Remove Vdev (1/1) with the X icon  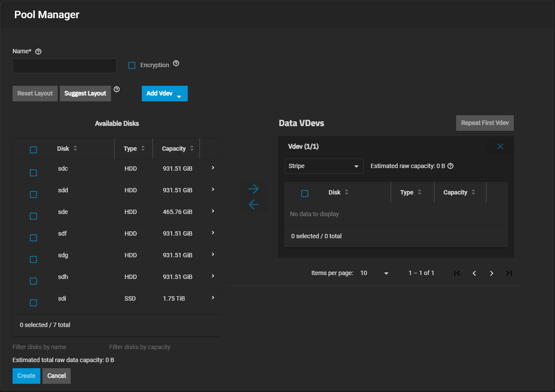(500, 146)
